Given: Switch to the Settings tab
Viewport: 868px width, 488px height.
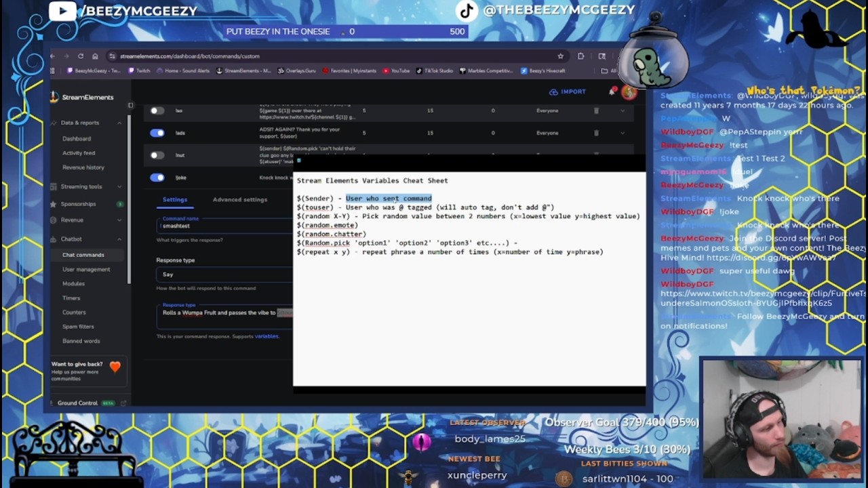Looking at the screenshot, I should (174, 199).
